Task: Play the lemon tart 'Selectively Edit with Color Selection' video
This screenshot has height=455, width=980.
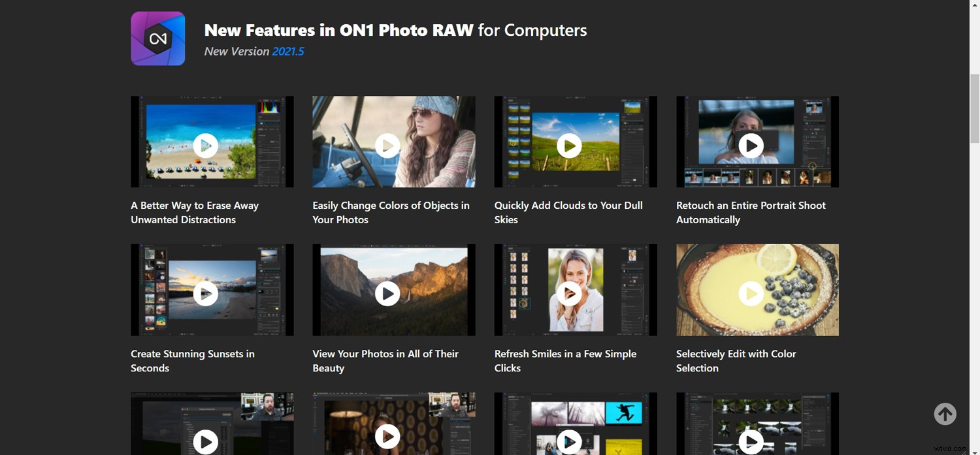Action: click(751, 294)
